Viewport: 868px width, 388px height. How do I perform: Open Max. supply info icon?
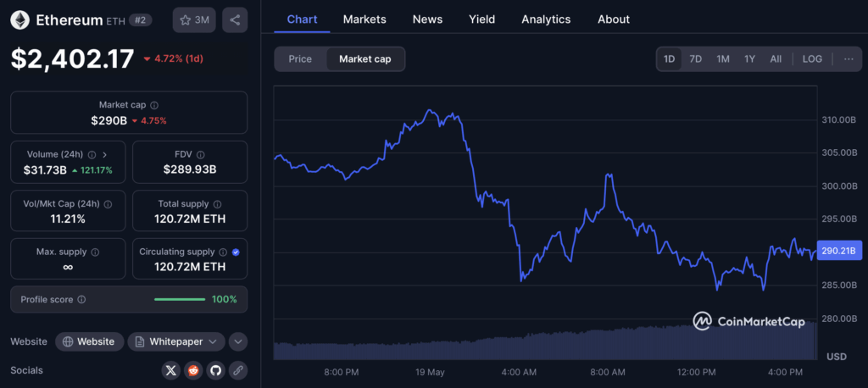coord(95,252)
